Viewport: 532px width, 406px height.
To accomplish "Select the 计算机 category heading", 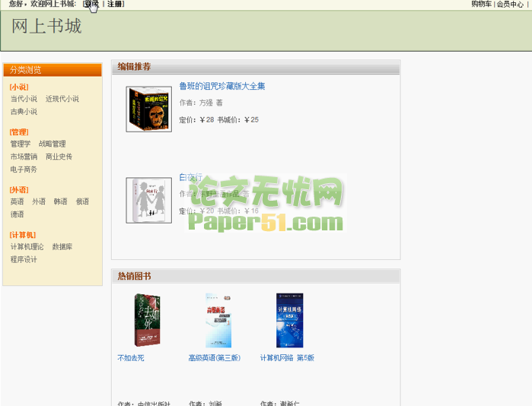I will pyautogui.click(x=23, y=235).
